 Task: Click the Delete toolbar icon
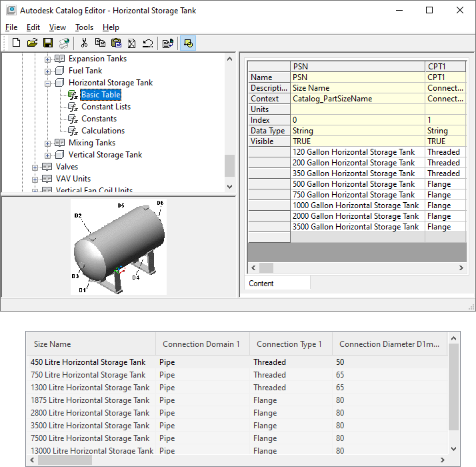tap(131, 43)
